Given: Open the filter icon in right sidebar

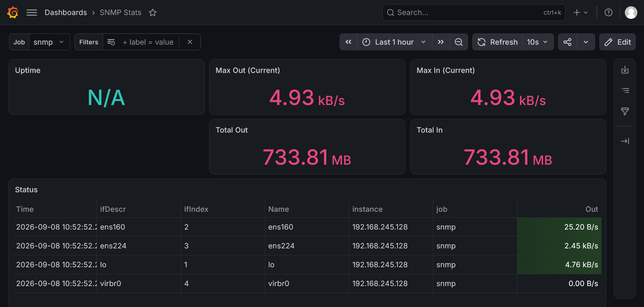Looking at the screenshot, I should click(x=625, y=111).
